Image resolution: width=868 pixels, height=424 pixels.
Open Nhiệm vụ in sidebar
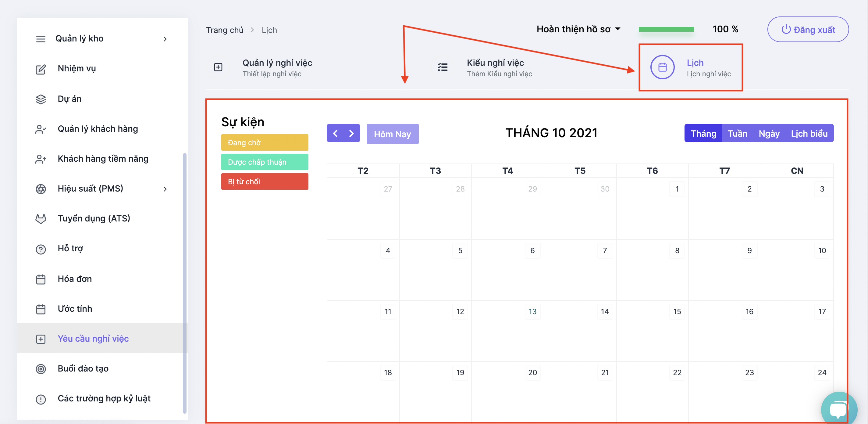click(102, 68)
